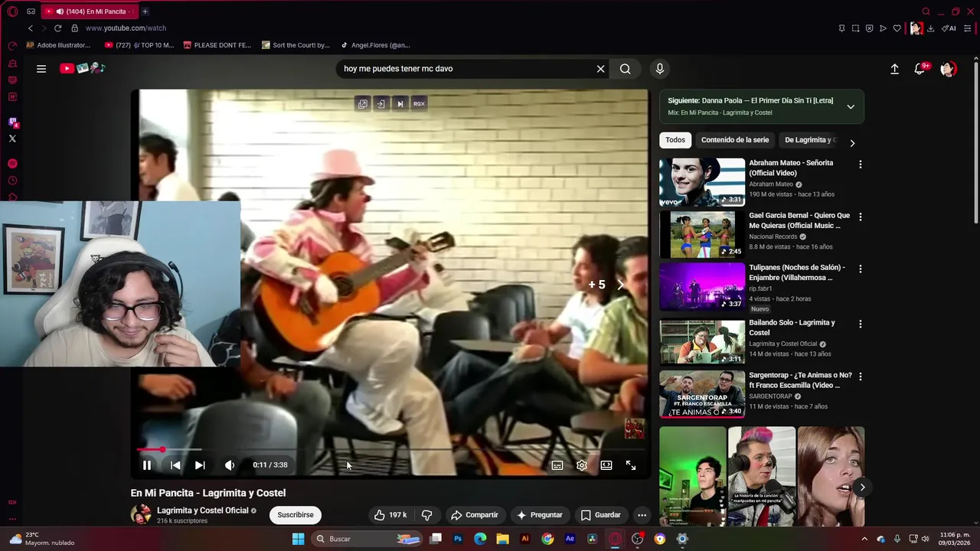Open 'Bailando Solo - Lagrimita y Costel' title
The image size is (980, 551).
tap(792, 328)
